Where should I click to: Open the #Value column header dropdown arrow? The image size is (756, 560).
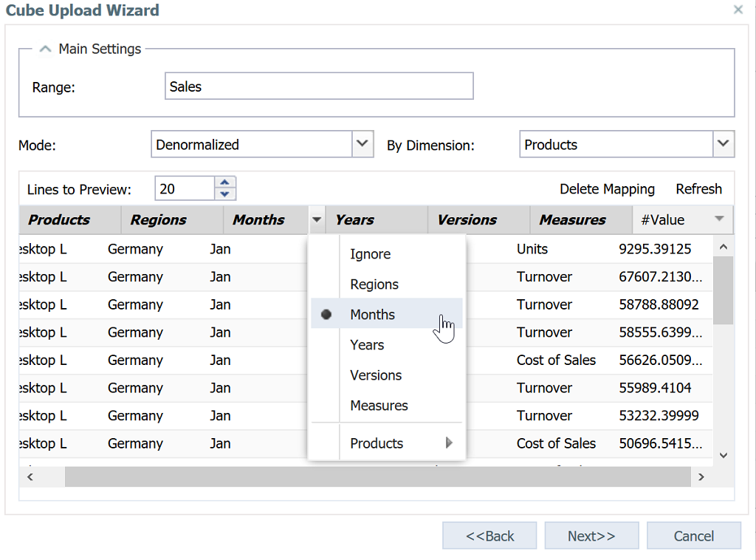(719, 219)
